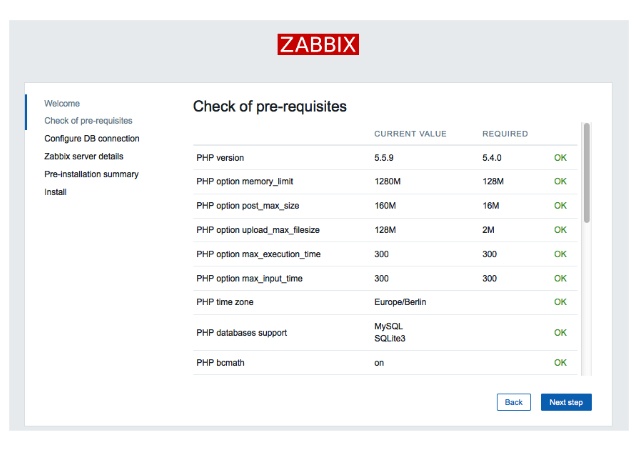Select Check of pre-requisites step
The width and height of the screenshot is (638, 451).
[88, 121]
